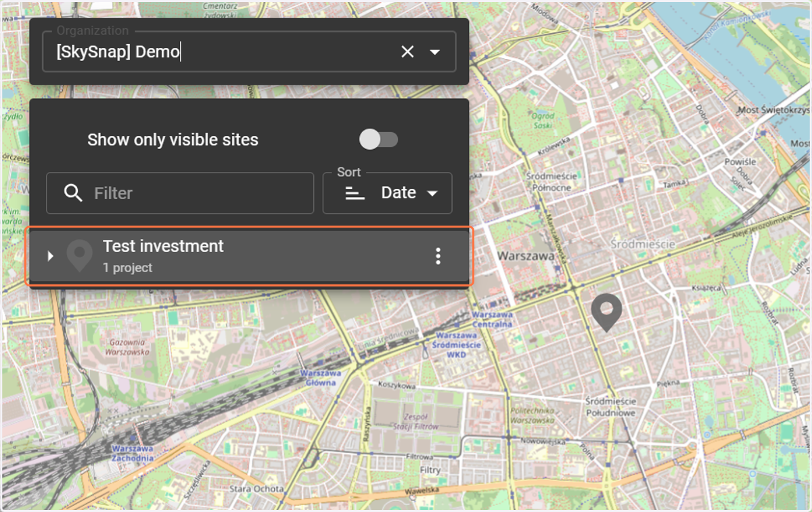The image size is (812, 512).
Task: Open the Organization dropdown arrow
Action: pyautogui.click(x=434, y=52)
